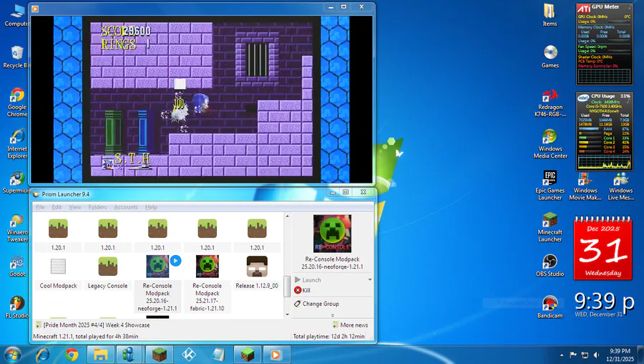Open Windows Media Center shortcut
This screenshot has width=644, height=364.
[x=550, y=144]
